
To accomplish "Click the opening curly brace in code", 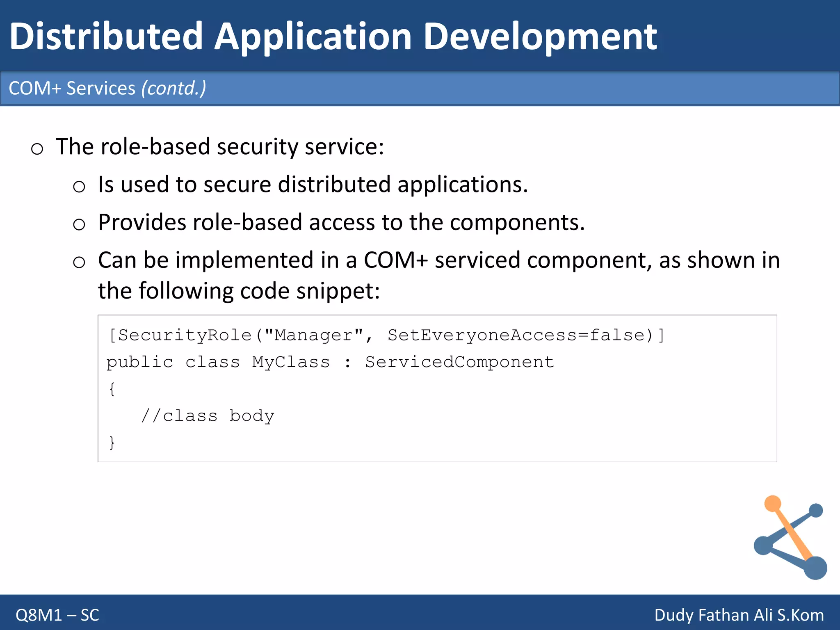I will tap(112, 389).
